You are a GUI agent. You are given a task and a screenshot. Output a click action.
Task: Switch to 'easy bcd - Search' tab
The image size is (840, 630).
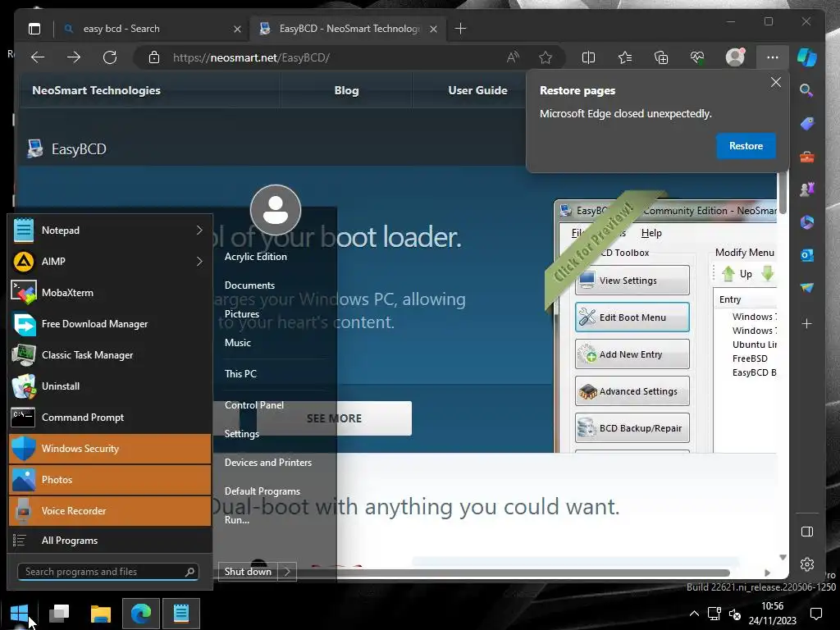click(x=151, y=29)
